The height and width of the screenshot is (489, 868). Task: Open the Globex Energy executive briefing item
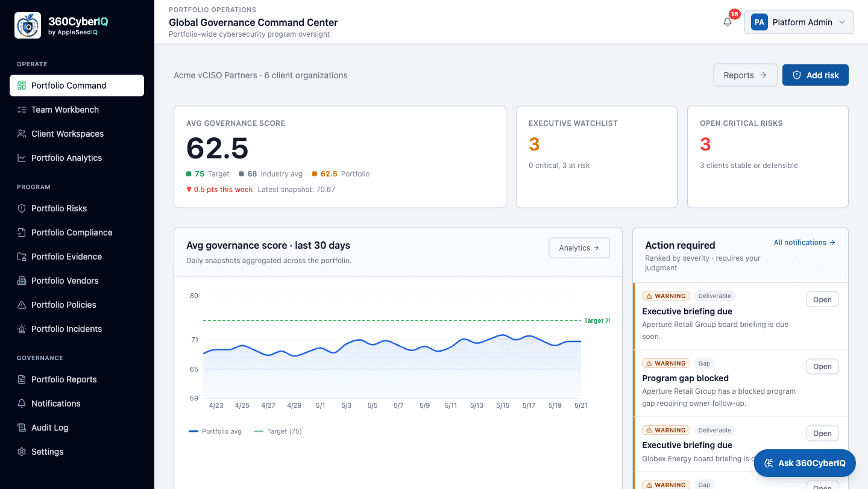tap(822, 433)
